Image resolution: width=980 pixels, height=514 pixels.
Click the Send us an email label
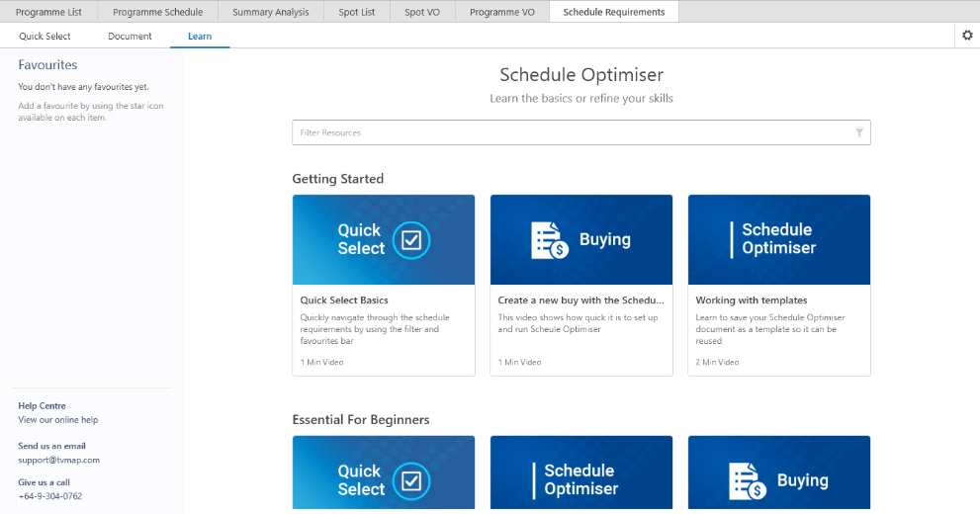point(51,446)
